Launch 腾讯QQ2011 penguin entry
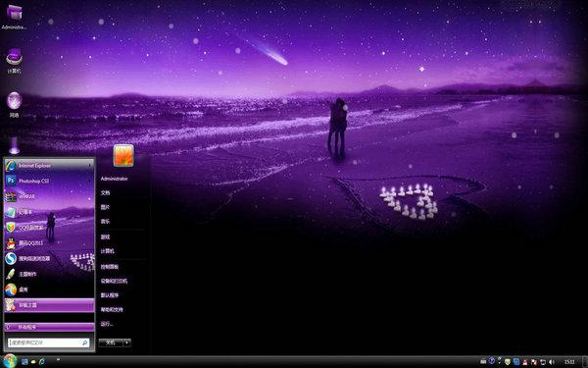This screenshot has height=368, width=588. click(x=49, y=243)
